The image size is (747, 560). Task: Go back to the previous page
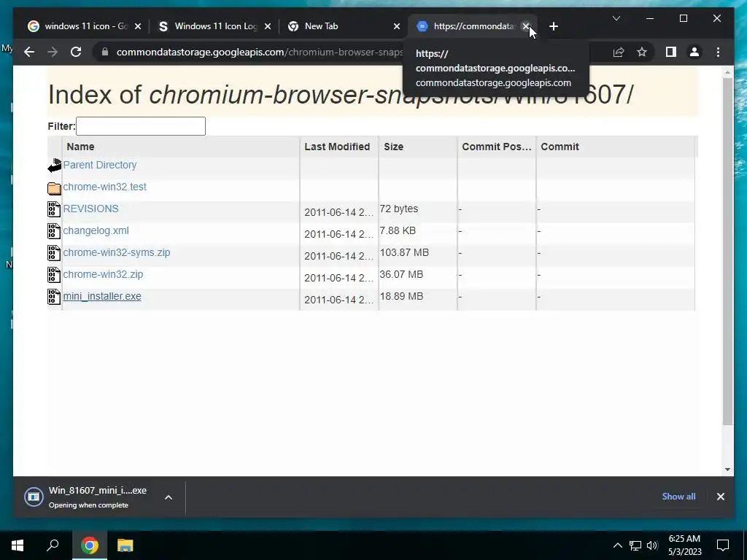point(29,52)
